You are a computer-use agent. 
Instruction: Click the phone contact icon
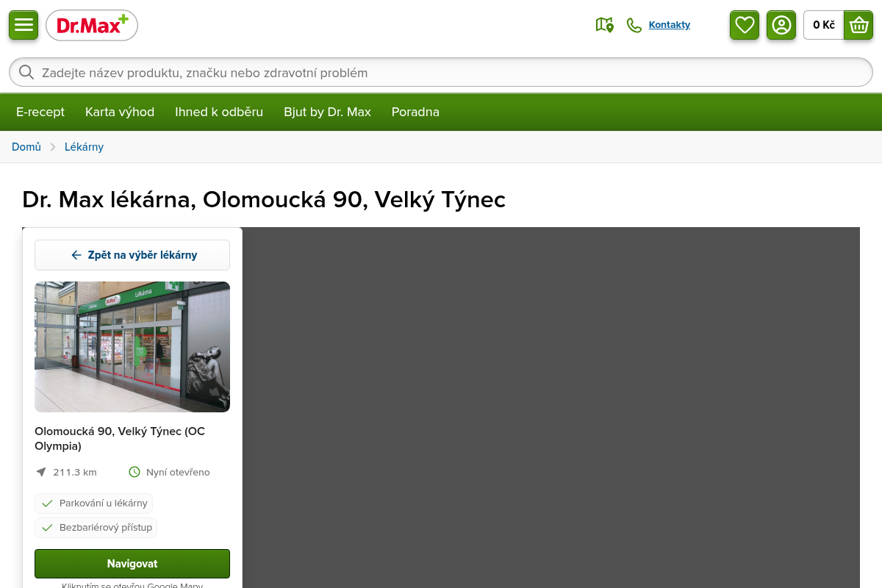(x=634, y=25)
